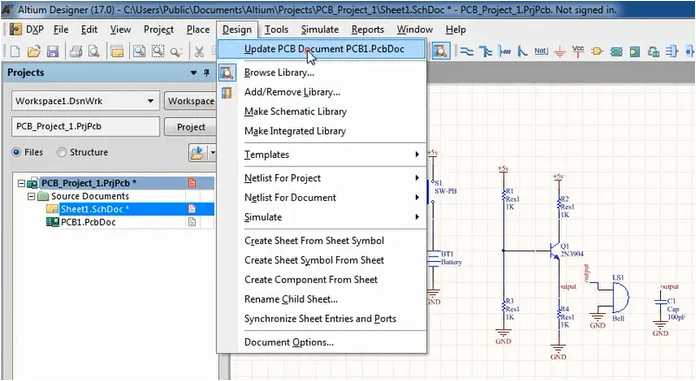Collapse the PCB_Project_1.PrjPcb tree node

[x=21, y=183]
